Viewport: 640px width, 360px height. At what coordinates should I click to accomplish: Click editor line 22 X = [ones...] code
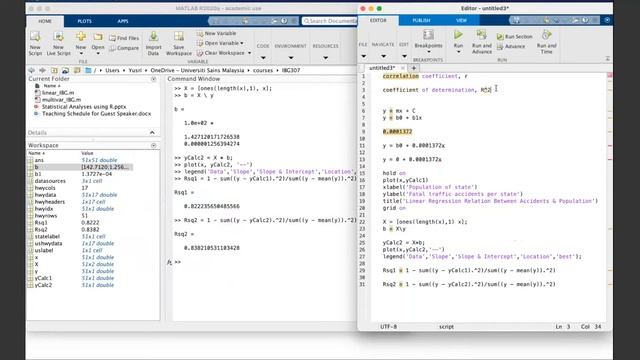tap(425, 222)
